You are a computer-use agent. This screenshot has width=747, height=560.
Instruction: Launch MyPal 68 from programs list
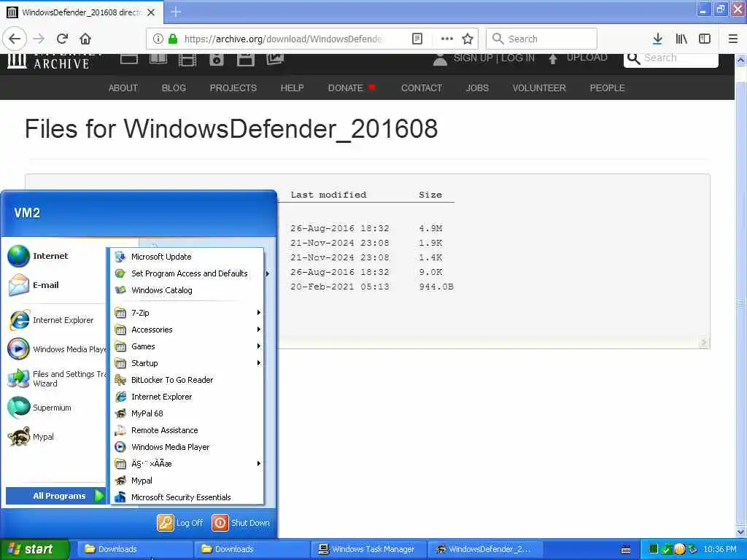pyautogui.click(x=187, y=413)
